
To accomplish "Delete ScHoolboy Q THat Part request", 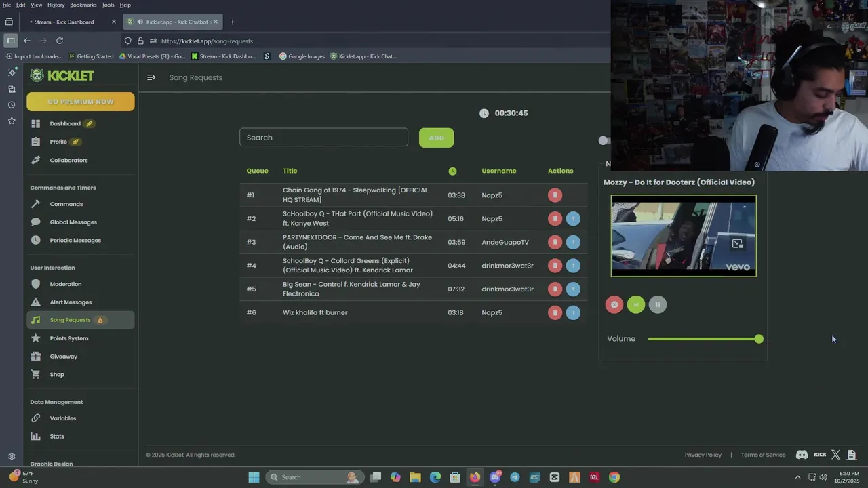I will [555, 218].
